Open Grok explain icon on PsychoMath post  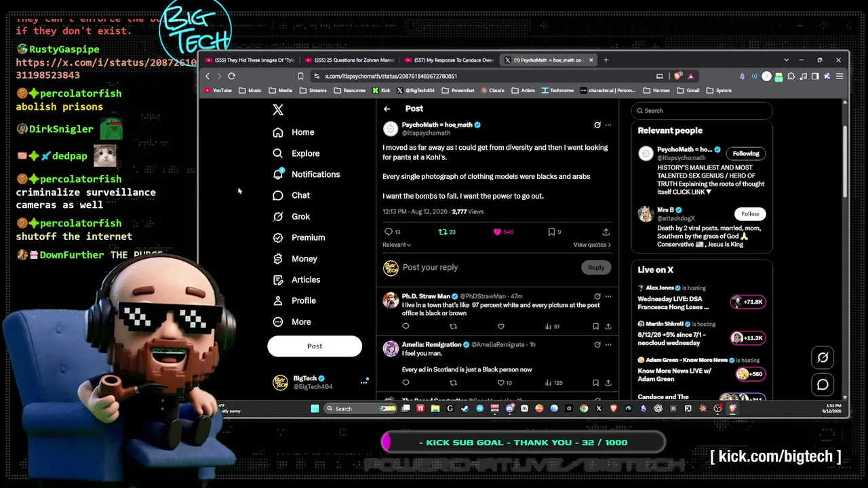597,125
